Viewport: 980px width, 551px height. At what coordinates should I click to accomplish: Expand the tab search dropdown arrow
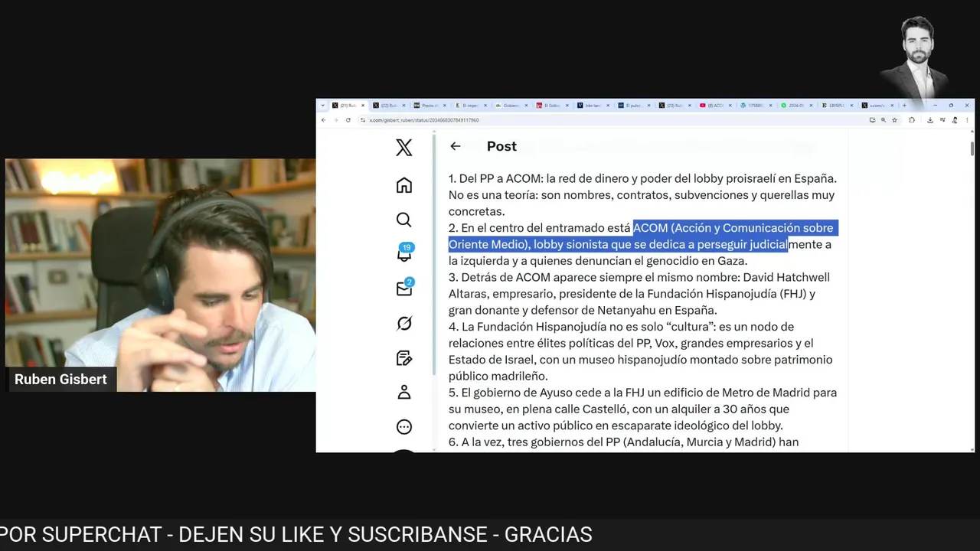coord(322,106)
